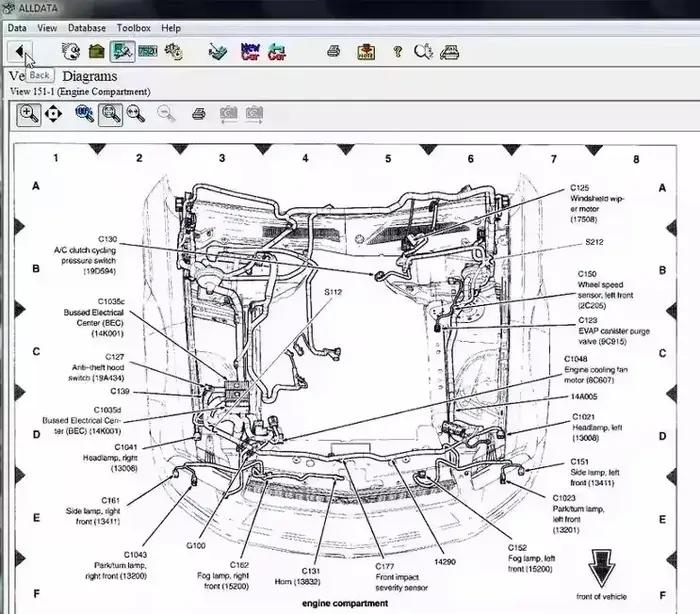Click the C127 Anti-theft hood switch label
700x614 pixels.
click(x=96, y=368)
